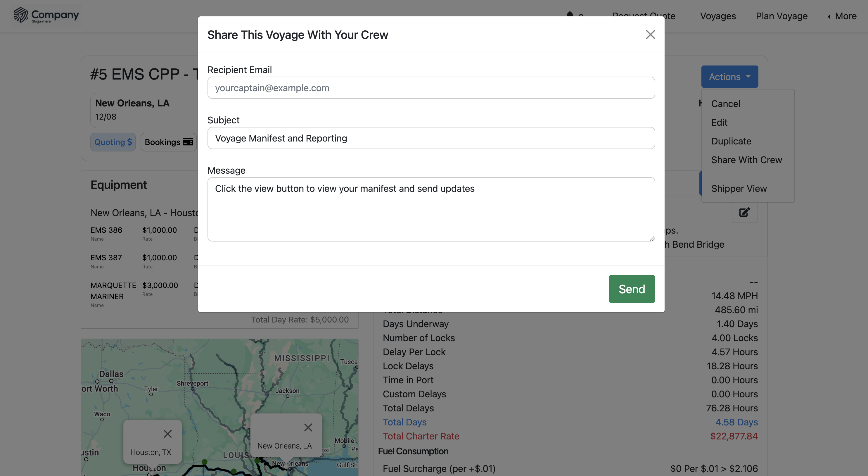Close the Houston, TX map popup

click(x=167, y=434)
